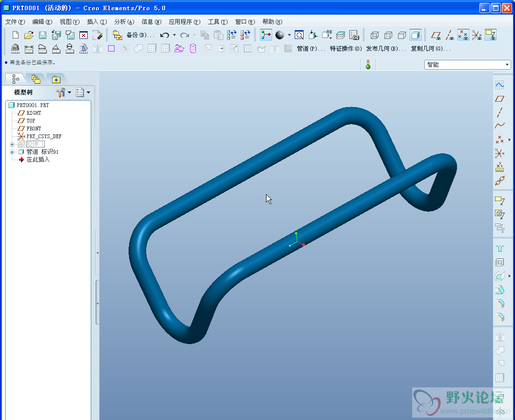Click the round tool icon in right toolbar
The height and width of the screenshot is (420, 515).
click(499, 304)
